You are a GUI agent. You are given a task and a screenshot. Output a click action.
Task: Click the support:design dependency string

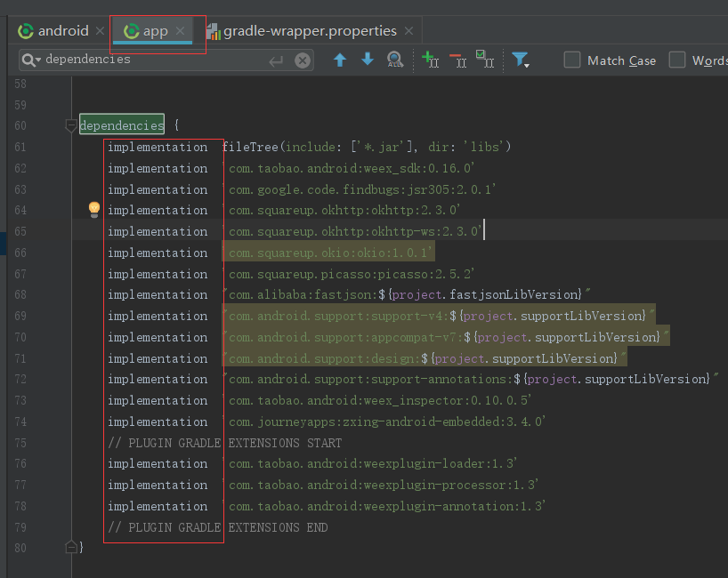(x=425, y=358)
